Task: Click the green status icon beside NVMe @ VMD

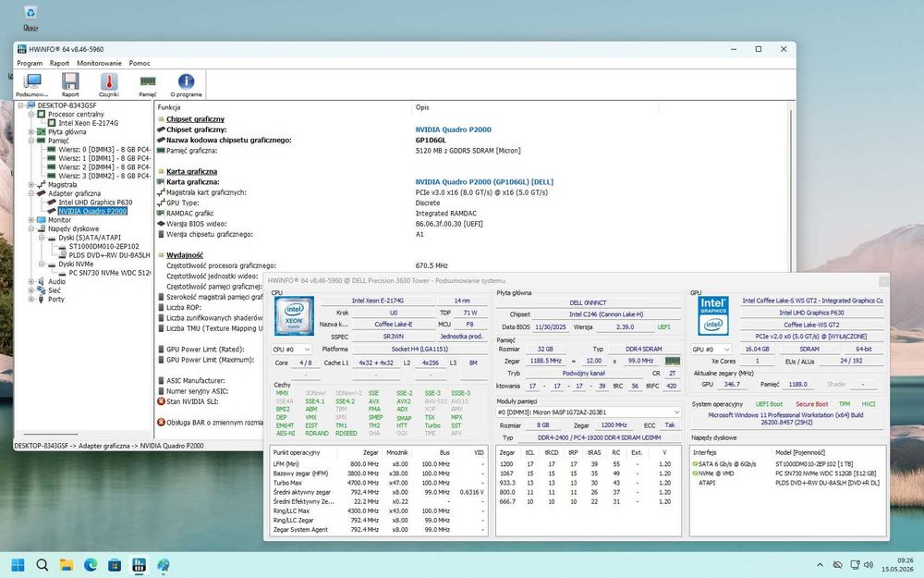Action: (696, 473)
